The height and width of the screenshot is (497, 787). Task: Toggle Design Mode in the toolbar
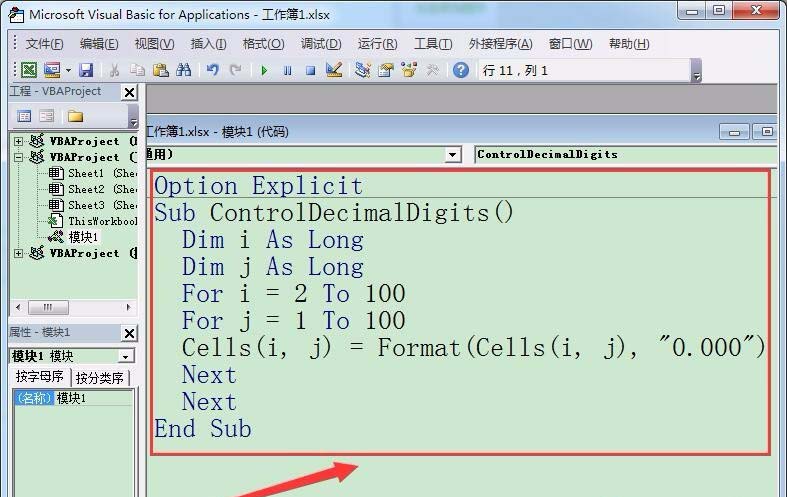coord(334,70)
